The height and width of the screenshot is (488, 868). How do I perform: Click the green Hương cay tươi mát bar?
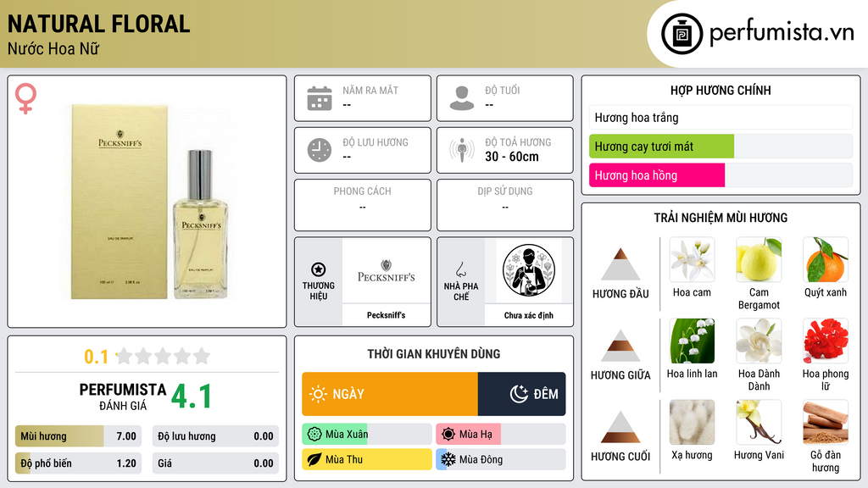[661, 147]
